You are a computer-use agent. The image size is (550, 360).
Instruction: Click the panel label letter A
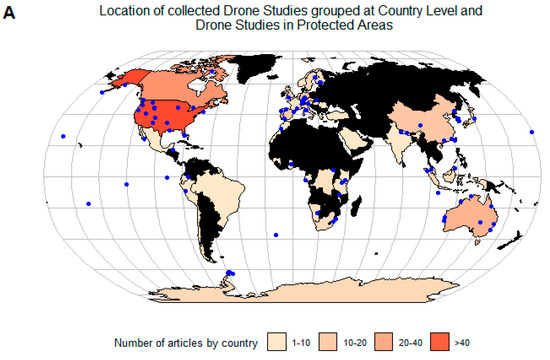click(x=9, y=13)
